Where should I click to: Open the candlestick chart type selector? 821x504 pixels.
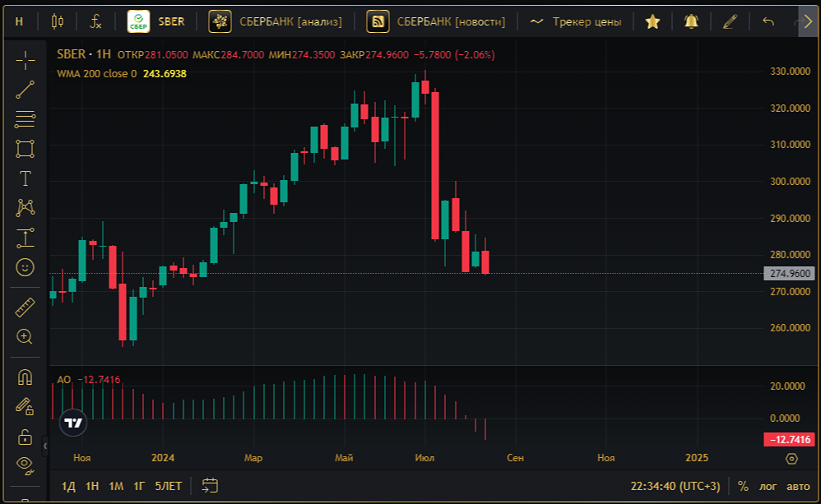pyautogui.click(x=58, y=21)
